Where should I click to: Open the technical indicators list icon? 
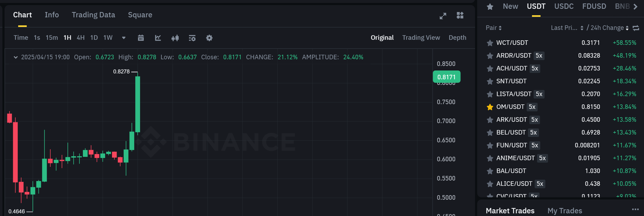[192, 38]
